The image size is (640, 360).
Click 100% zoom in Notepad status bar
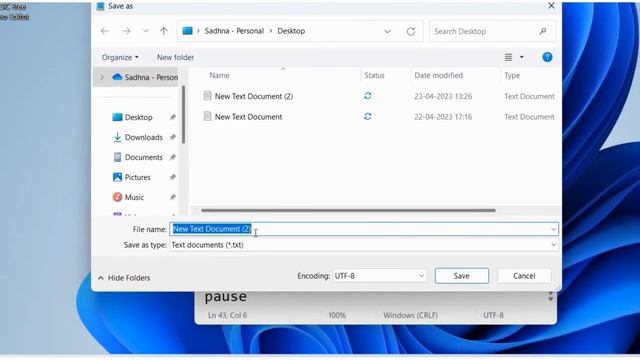[337, 316]
